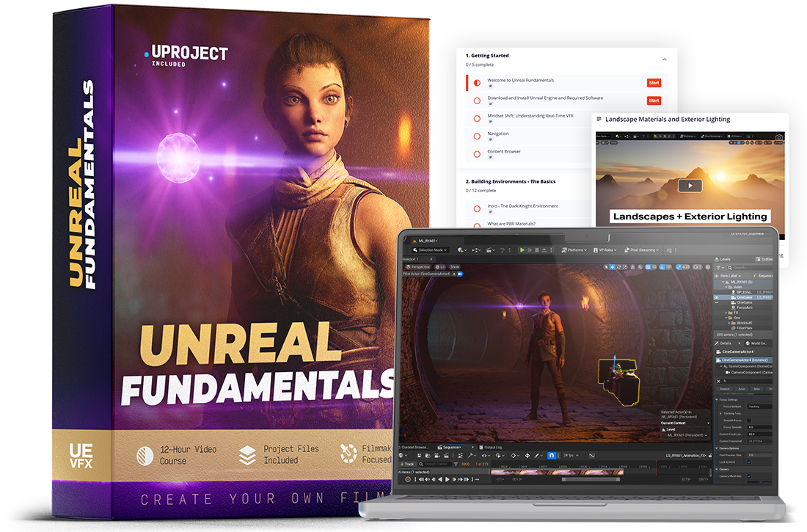
Task: Open Intro - The Dark Knight Environment lesson
Action: [x=522, y=206]
